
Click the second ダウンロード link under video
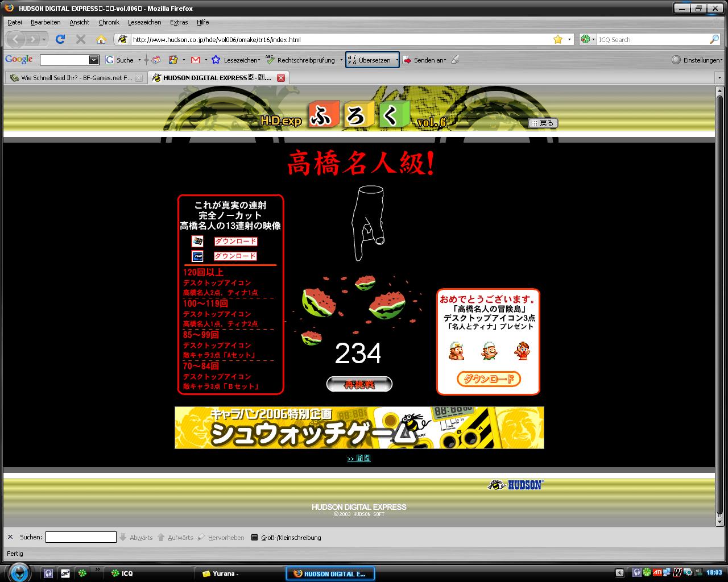click(x=235, y=256)
